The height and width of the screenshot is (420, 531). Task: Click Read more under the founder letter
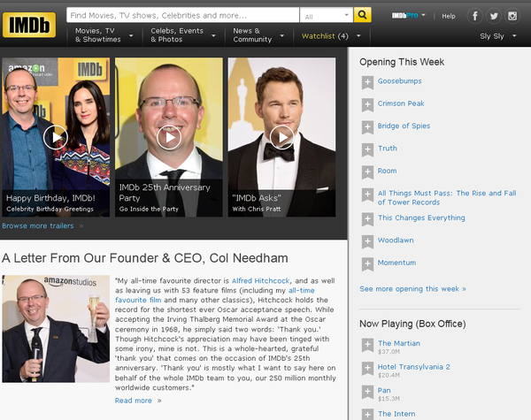[133, 401]
